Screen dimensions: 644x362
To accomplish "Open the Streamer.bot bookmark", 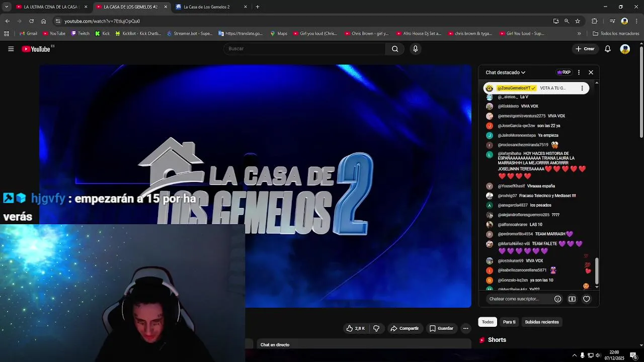I will click(x=189, y=34).
